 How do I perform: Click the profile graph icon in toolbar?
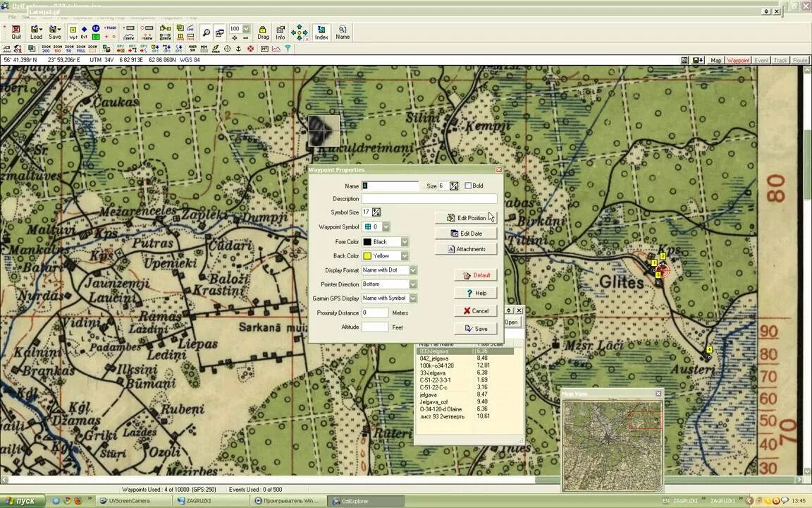click(x=276, y=49)
